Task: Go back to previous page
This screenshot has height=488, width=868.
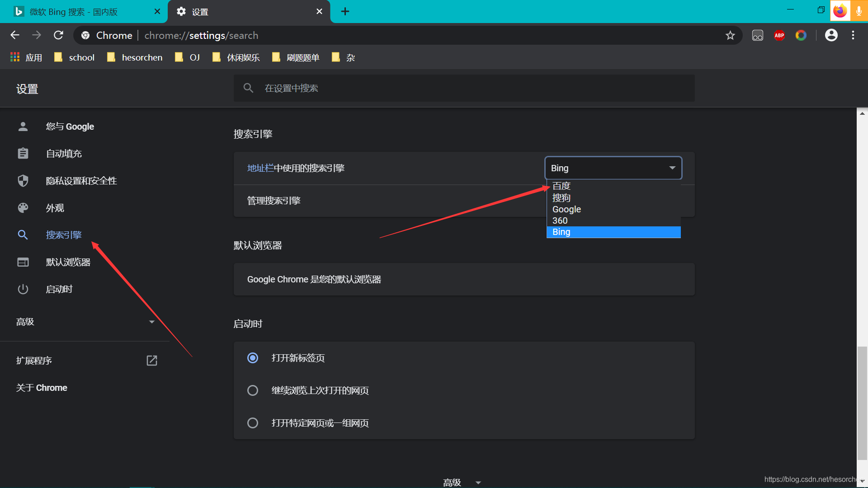Action: 15,35
